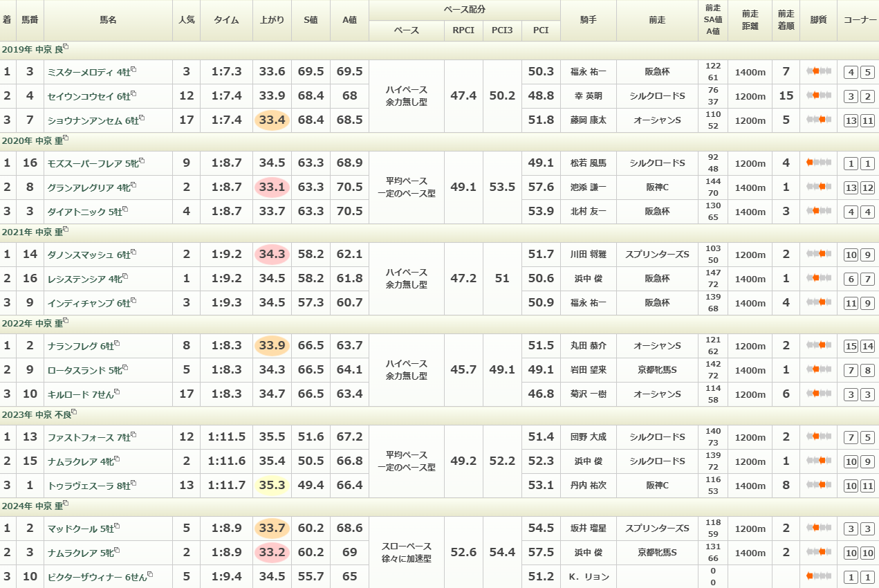
Task: Click the pink highlighted 33.1 cell
Action: coord(272,187)
